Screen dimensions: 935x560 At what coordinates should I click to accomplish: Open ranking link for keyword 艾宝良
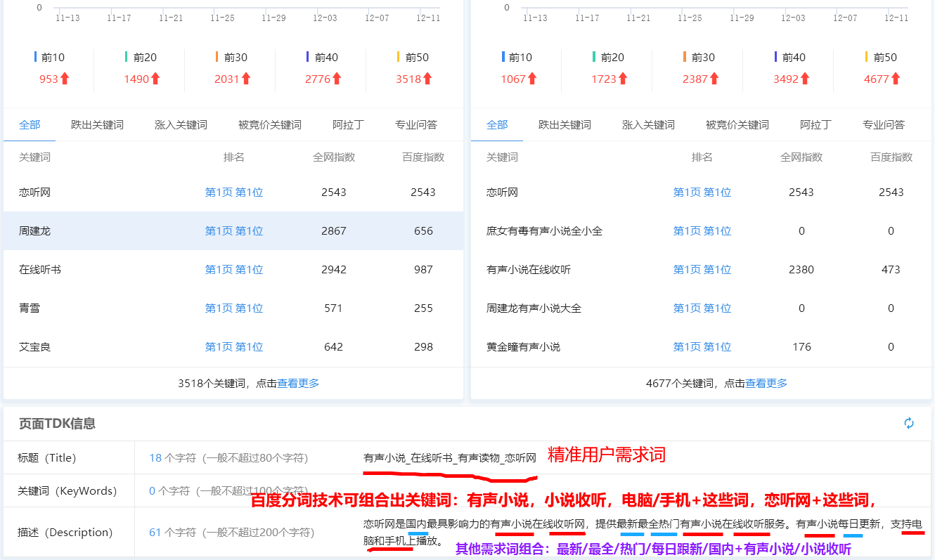234,347
